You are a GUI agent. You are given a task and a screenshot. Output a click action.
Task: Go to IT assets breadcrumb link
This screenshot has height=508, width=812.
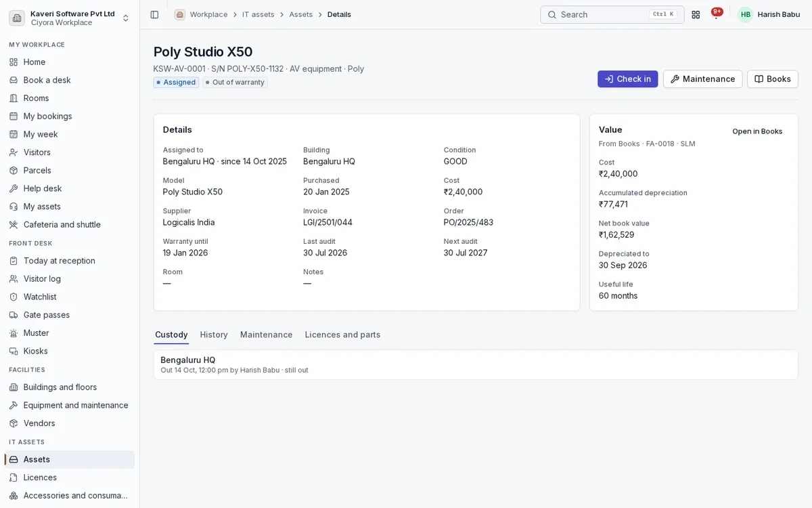pos(258,14)
